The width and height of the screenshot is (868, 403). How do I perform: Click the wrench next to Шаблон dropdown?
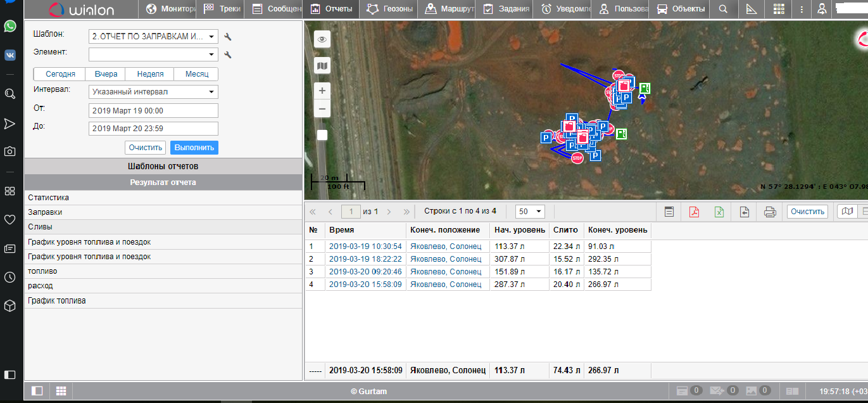click(x=228, y=37)
